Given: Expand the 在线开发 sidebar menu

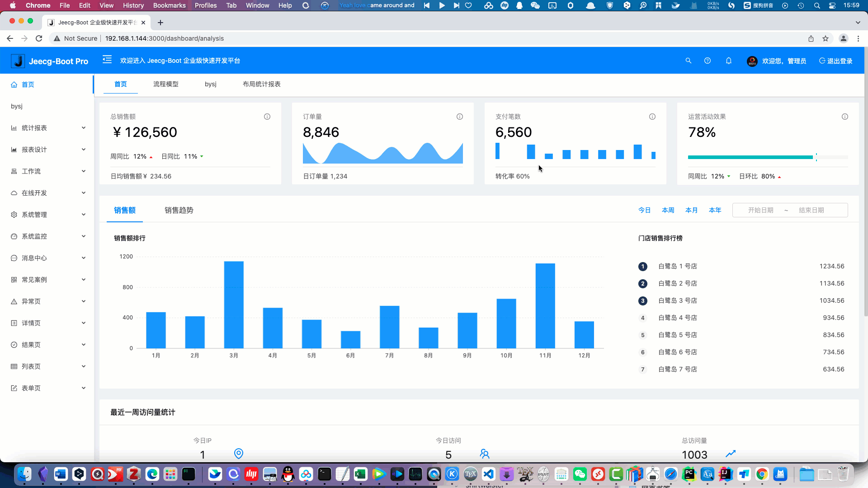Looking at the screenshot, I should (x=47, y=193).
